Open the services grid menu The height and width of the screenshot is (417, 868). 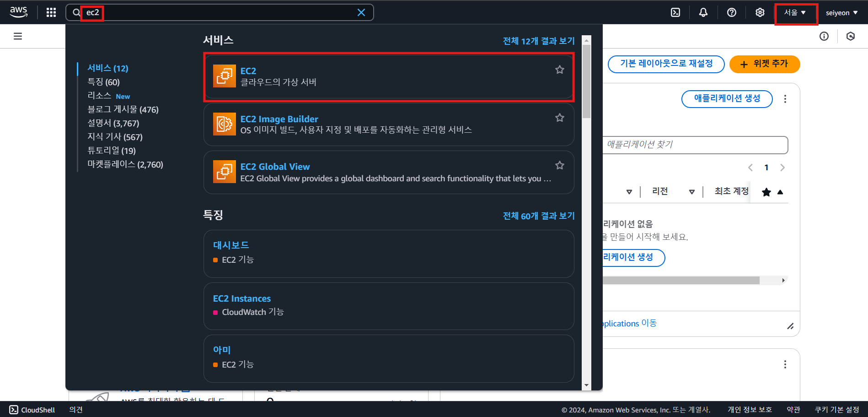click(51, 12)
